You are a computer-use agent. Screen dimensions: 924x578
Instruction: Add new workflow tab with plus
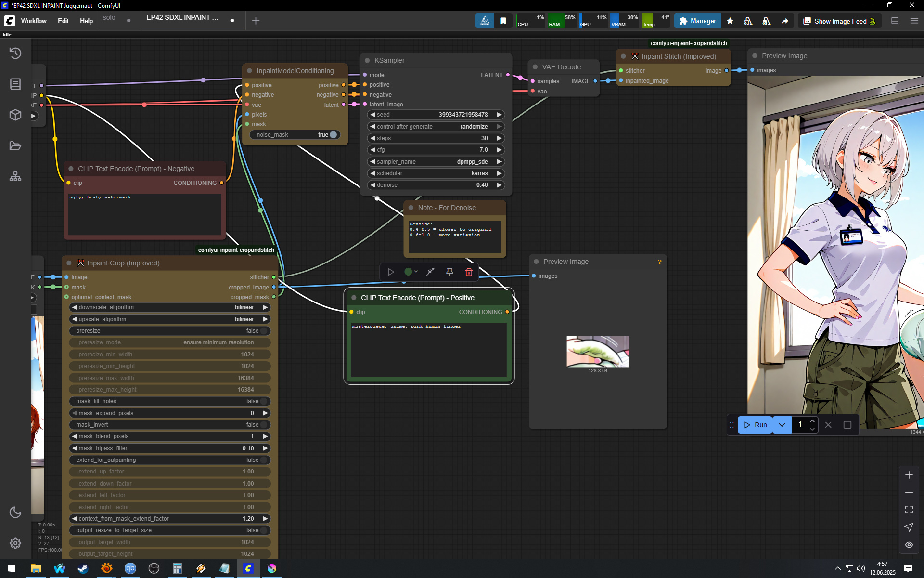(x=256, y=21)
